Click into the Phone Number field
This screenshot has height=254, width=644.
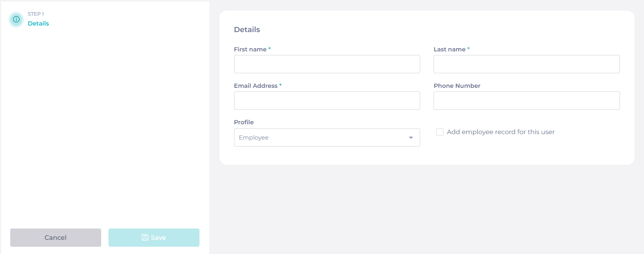[x=526, y=101]
